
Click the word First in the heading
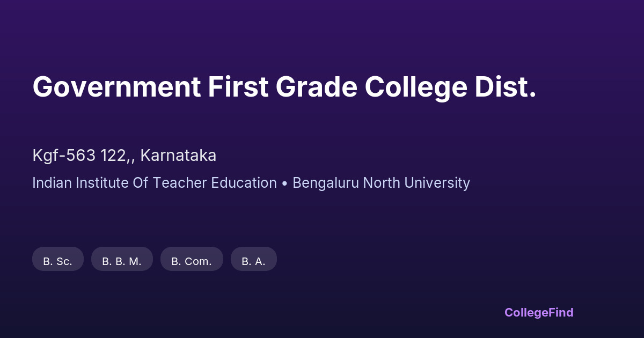tap(238, 87)
